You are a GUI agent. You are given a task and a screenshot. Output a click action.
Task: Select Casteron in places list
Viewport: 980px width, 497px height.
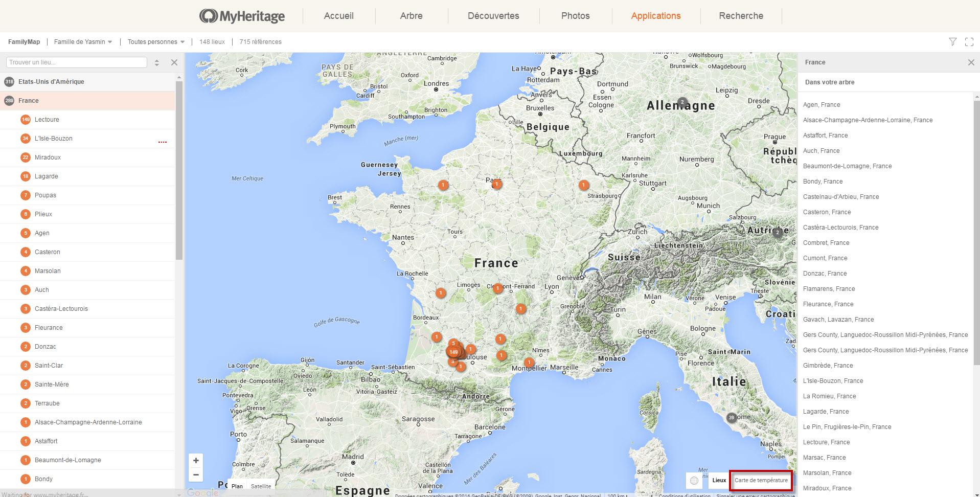(87, 252)
